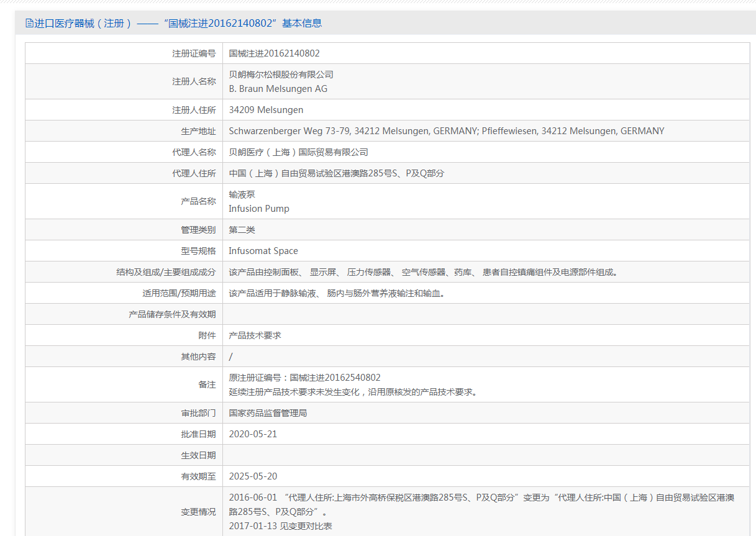
Task: Click the 2017-01-13 见变更对比表 entry
Action: pyautogui.click(x=280, y=526)
